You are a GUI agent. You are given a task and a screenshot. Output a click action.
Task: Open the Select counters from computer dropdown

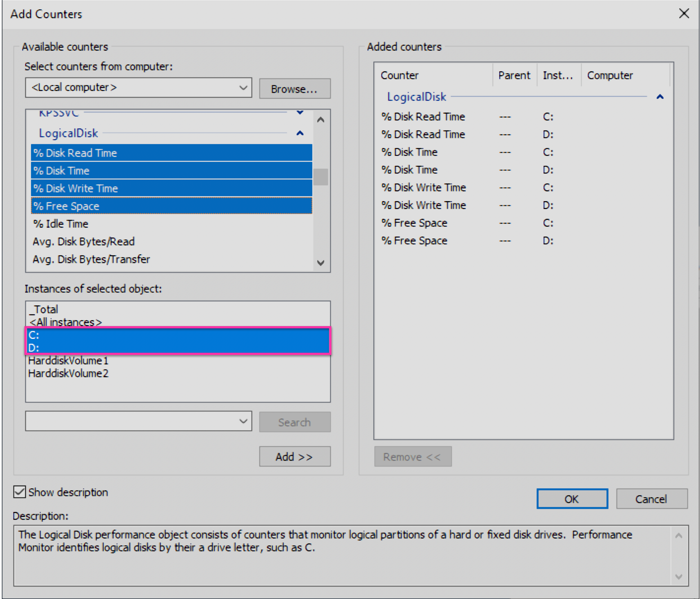[x=243, y=88]
